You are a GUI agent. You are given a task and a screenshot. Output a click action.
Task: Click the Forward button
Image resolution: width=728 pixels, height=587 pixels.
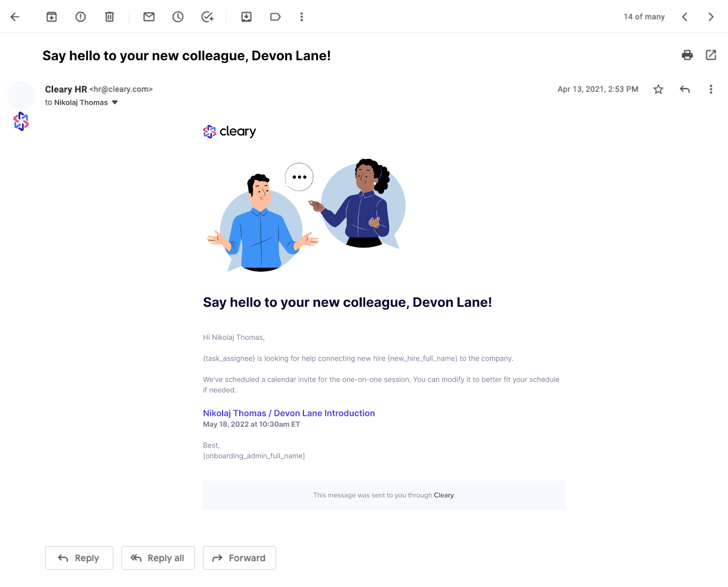point(239,558)
